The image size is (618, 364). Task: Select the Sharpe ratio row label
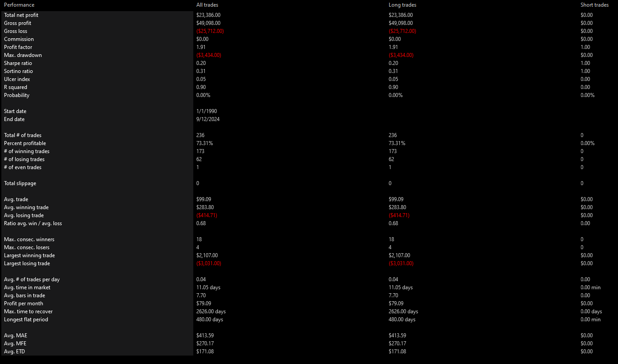point(18,63)
